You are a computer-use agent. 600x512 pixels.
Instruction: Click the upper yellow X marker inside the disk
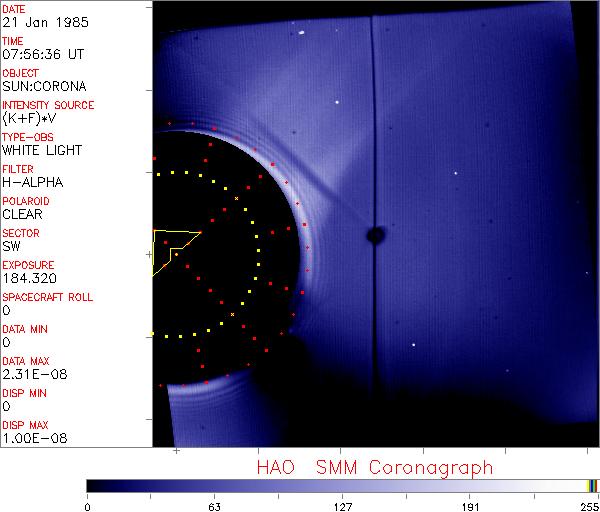coord(236,198)
